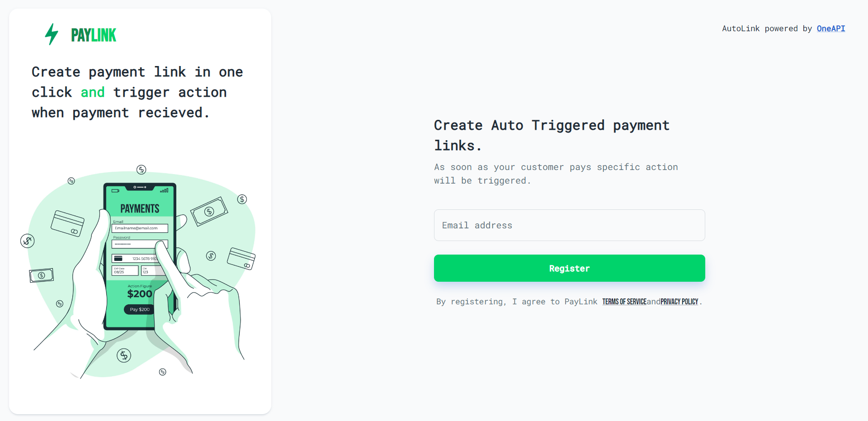The width and height of the screenshot is (868, 421).
Task: Open the Privacy Policy link
Action: pyautogui.click(x=679, y=302)
